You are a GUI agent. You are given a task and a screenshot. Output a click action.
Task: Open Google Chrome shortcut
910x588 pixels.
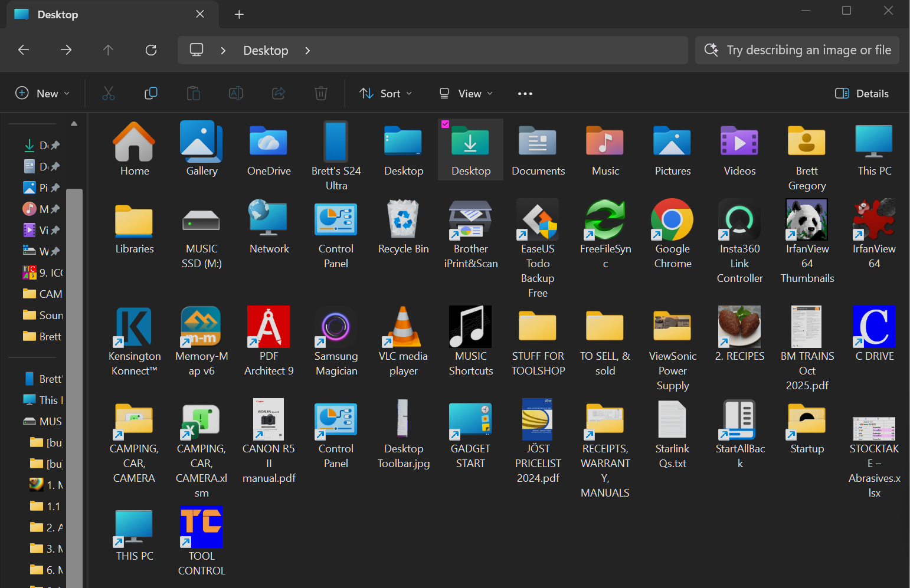click(x=672, y=220)
